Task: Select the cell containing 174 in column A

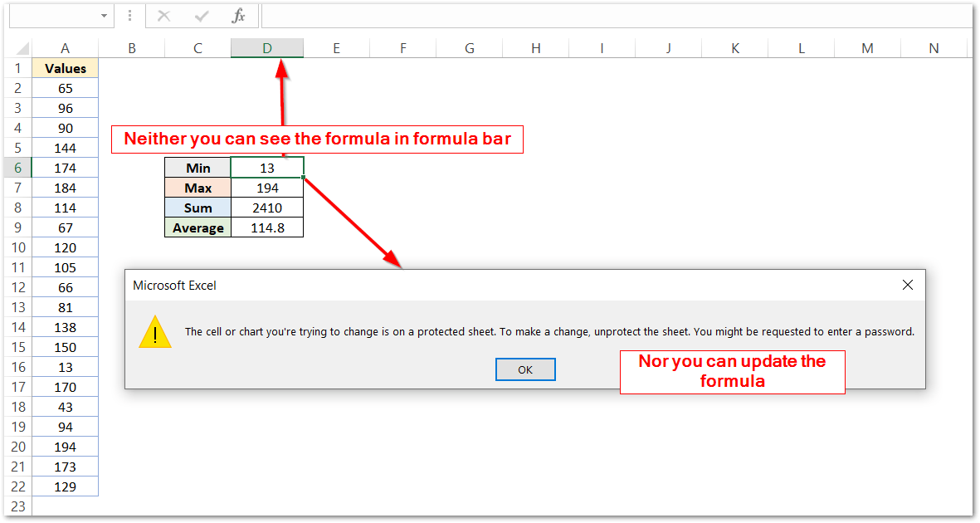Action: pos(65,167)
